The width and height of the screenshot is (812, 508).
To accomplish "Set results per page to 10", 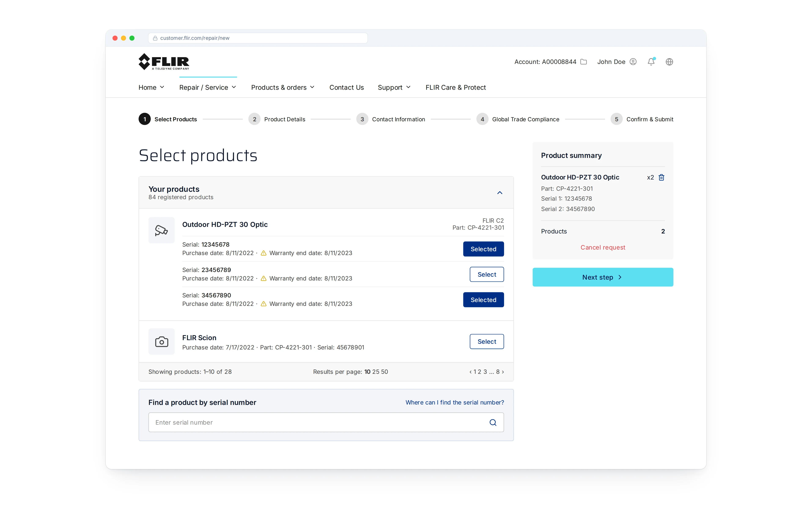I will pos(368,372).
